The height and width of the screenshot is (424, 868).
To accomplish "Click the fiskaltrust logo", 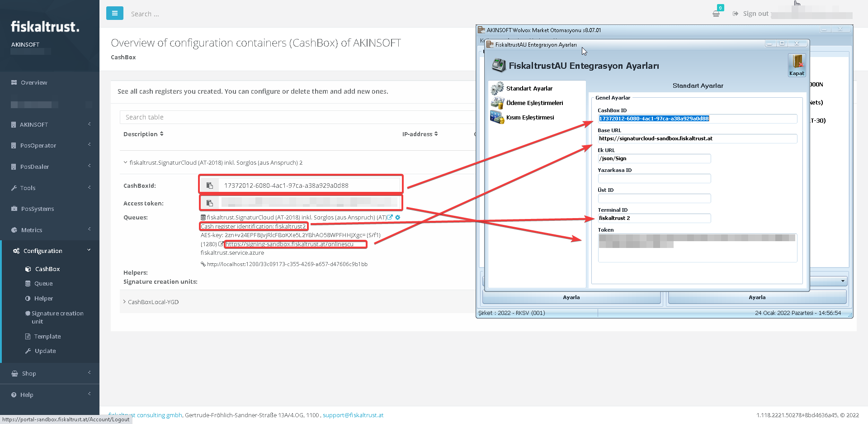I will [45, 27].
